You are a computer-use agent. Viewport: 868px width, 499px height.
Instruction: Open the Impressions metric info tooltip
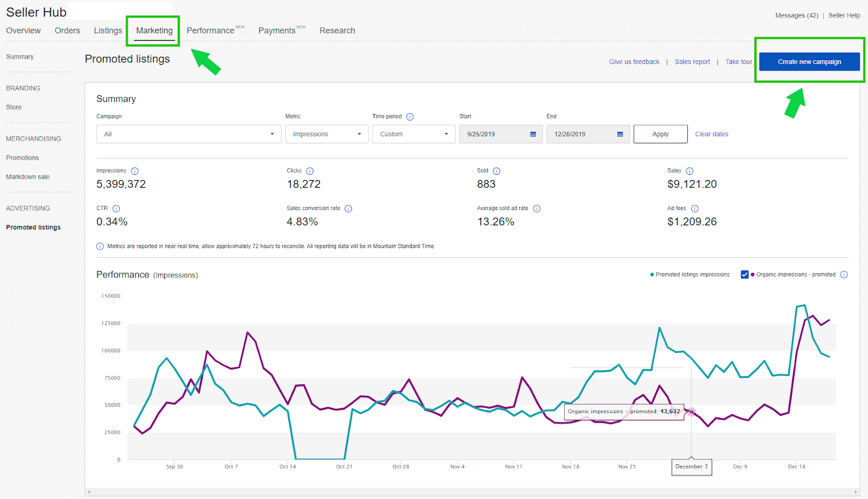pyautogui.click(x=134, y=170)
